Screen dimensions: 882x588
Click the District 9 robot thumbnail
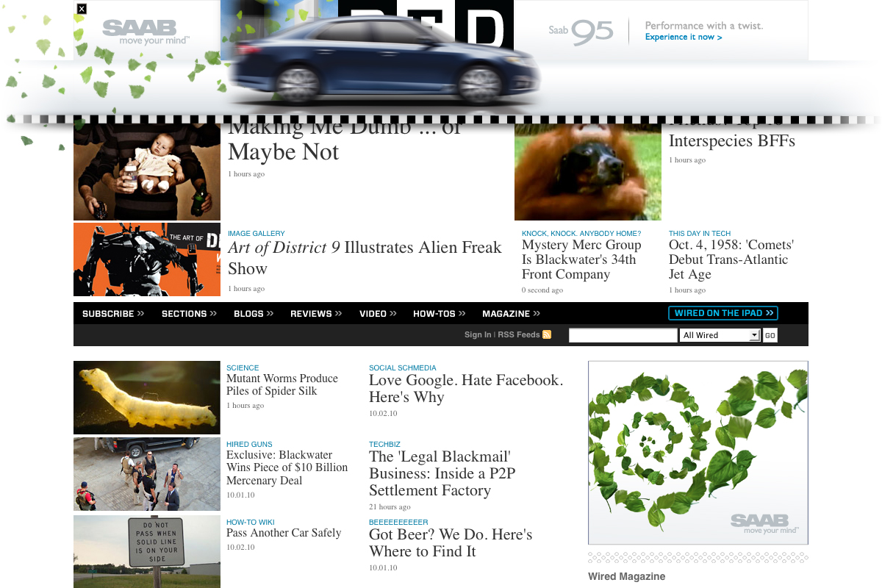[x=147, y=259]
